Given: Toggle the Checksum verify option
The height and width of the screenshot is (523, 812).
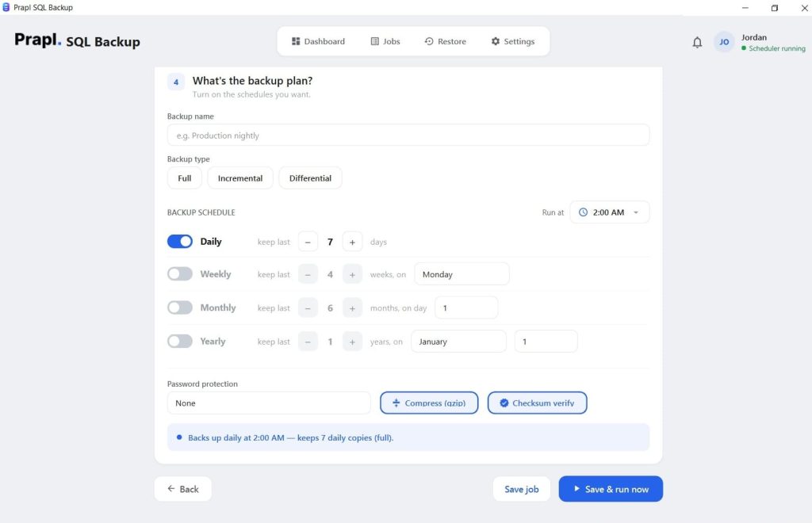Looking at the screenshot, I should tap(537, 403).
